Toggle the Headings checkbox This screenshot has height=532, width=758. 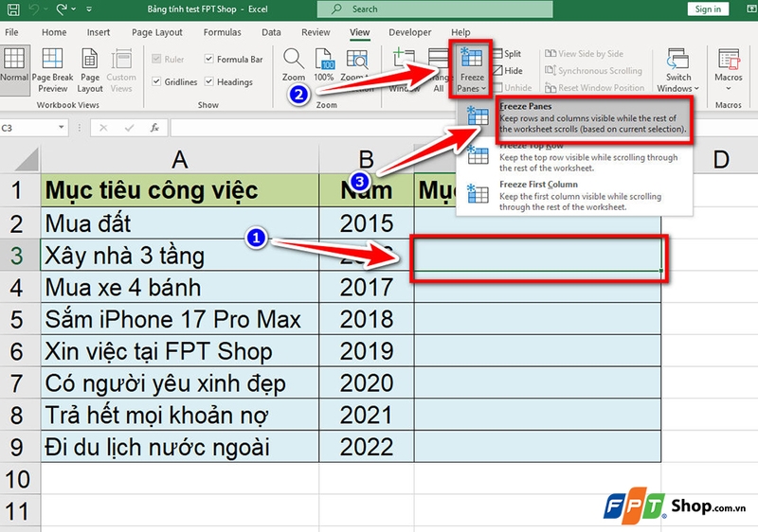point(208,81)
